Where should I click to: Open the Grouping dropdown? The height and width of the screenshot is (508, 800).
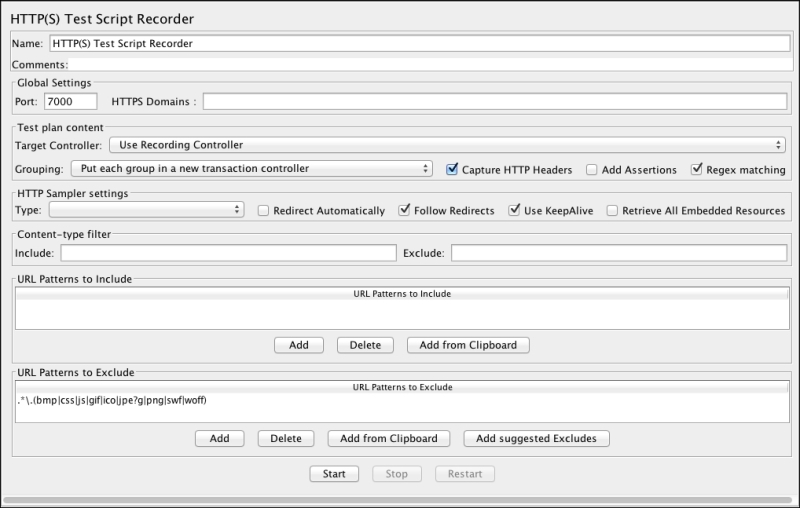click(x=252, y=168)
